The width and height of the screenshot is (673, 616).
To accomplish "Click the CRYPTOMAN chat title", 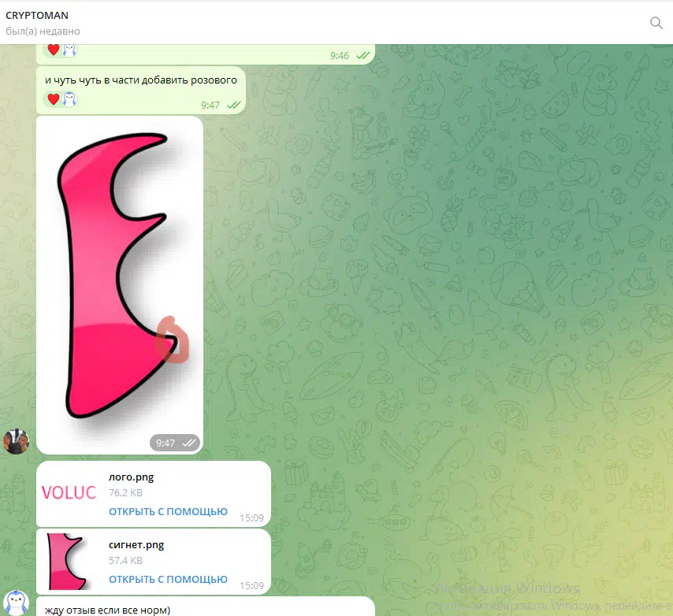I will [x=37, y=15].
